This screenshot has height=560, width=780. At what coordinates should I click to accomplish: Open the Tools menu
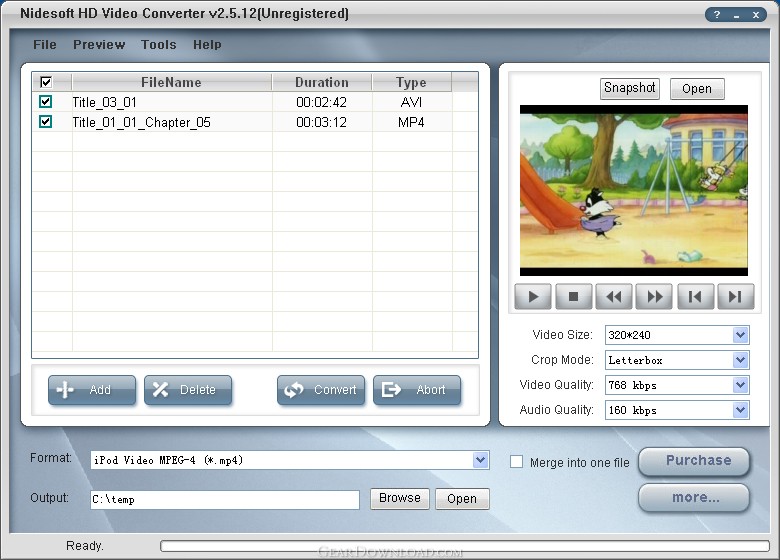[x=159, y=45]
